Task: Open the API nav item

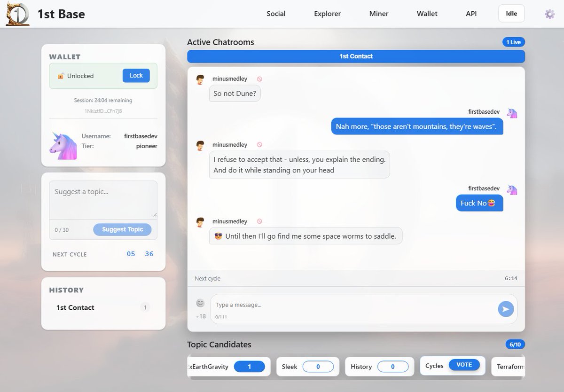Action: [471, 14]
